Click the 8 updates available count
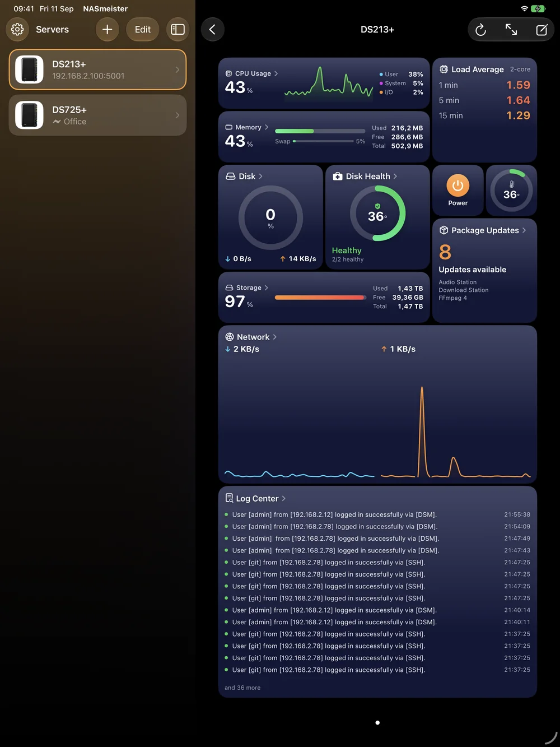Viewport: 560px width, 747px height. [x=445, y=252]
